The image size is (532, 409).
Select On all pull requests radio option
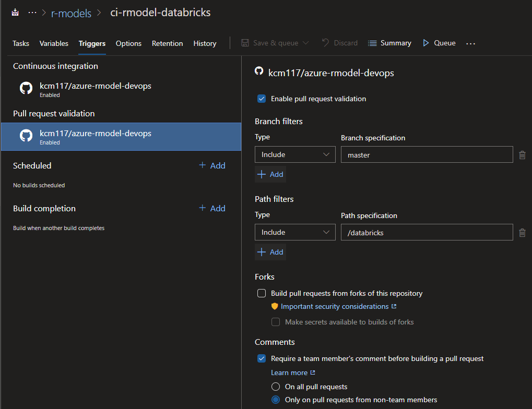point(276,387)
